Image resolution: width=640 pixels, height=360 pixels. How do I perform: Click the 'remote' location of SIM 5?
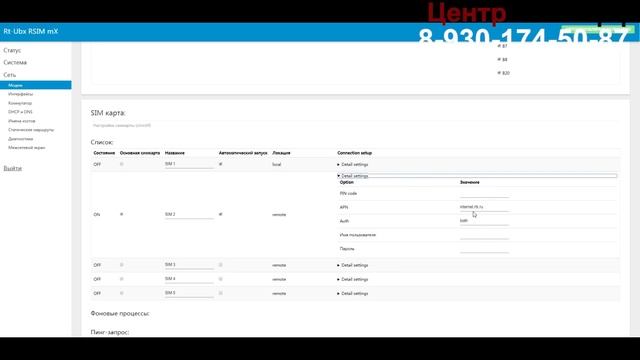[279, 293]
